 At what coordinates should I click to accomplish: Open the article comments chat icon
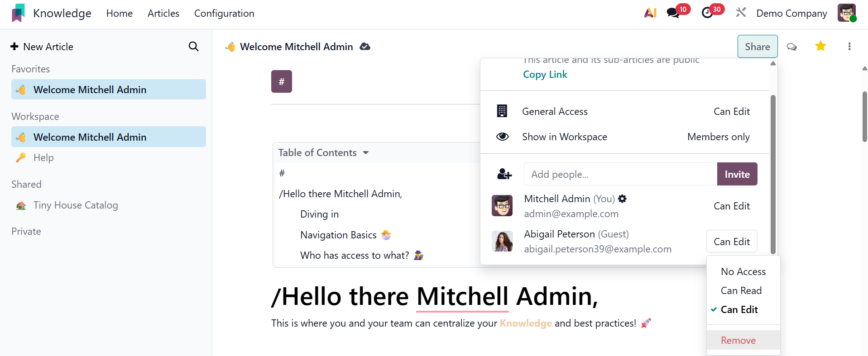click(x=791, y=47)
